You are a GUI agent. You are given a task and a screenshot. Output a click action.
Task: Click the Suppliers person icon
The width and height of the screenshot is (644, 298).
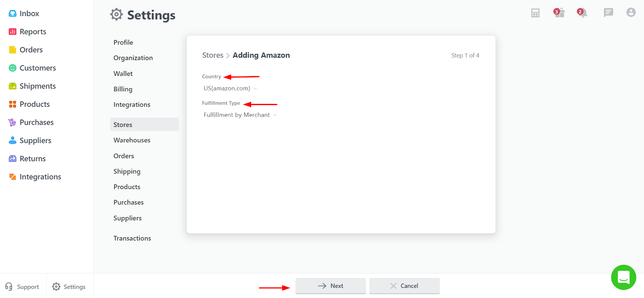pyautogui.click(x=12, y=140)
